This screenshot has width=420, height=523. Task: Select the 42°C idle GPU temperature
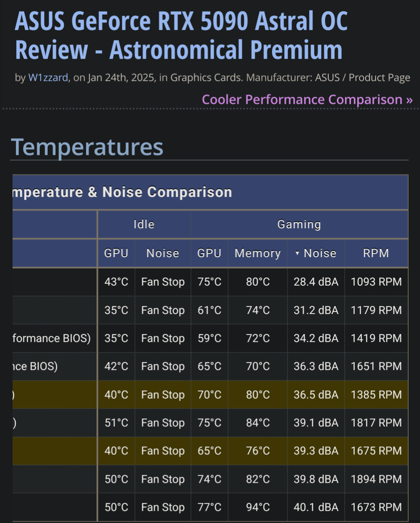coord(116,366)
